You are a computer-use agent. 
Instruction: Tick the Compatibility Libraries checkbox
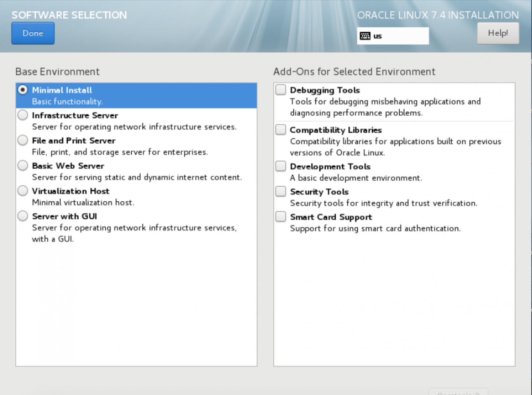click(x=281, y=130)
